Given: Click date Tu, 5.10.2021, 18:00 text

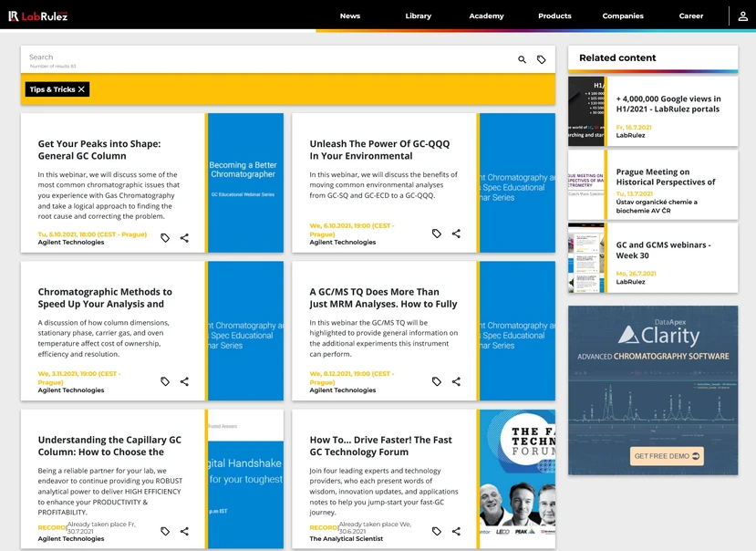Looking at the screenshot, I should point(92,234).
